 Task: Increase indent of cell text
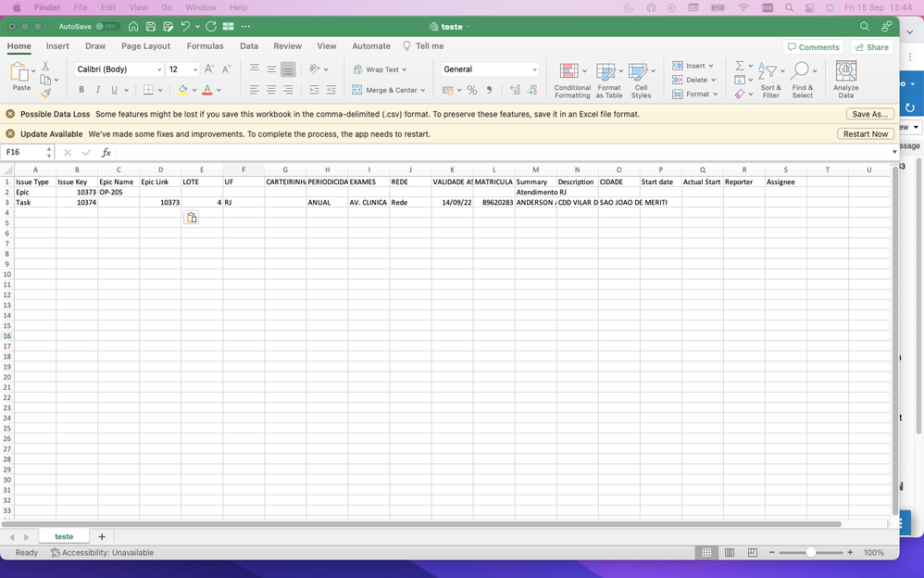[331, 90]
